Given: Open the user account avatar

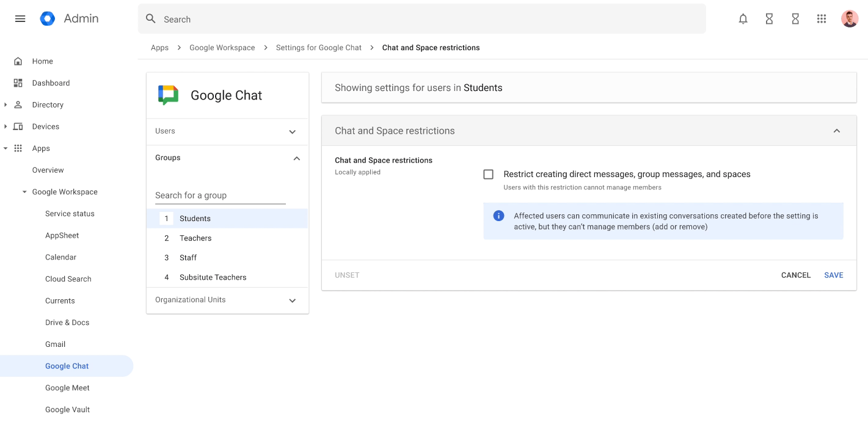Looking at the screenshot, I should click(x=850, y=19).
